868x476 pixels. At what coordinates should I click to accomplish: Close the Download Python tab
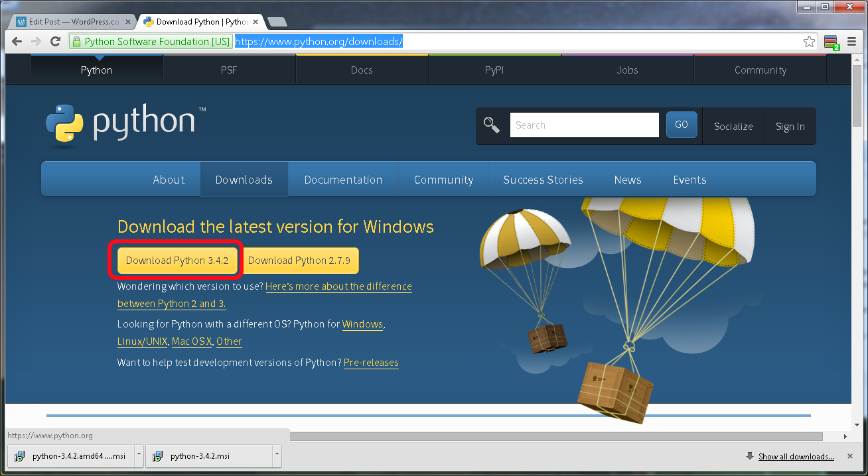coord(255,22)
